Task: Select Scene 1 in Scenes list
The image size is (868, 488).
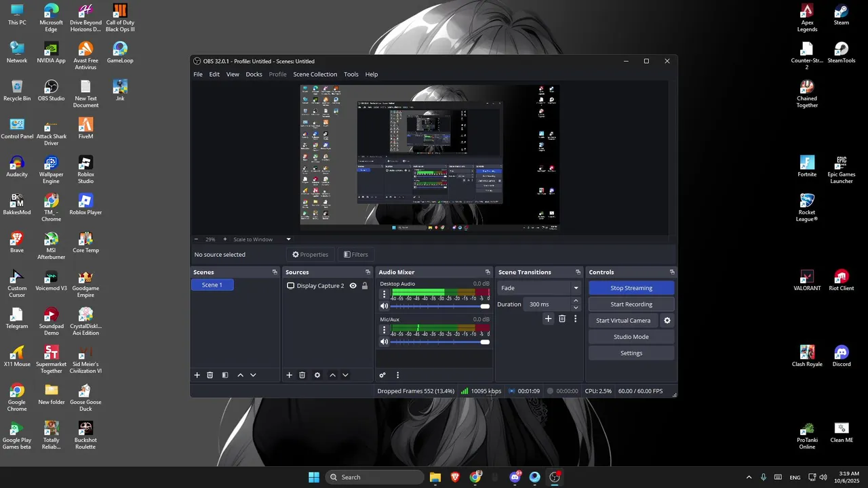Action: point(212,285)
